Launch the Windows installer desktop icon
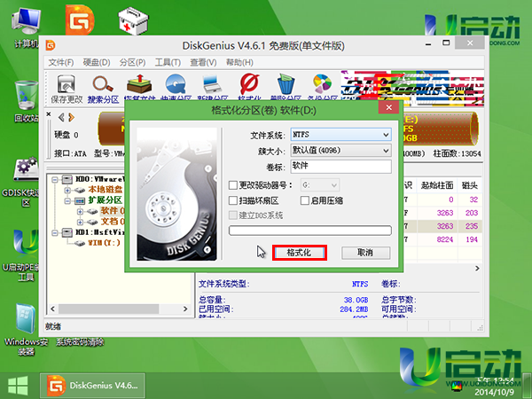 (x=26, y=329)
